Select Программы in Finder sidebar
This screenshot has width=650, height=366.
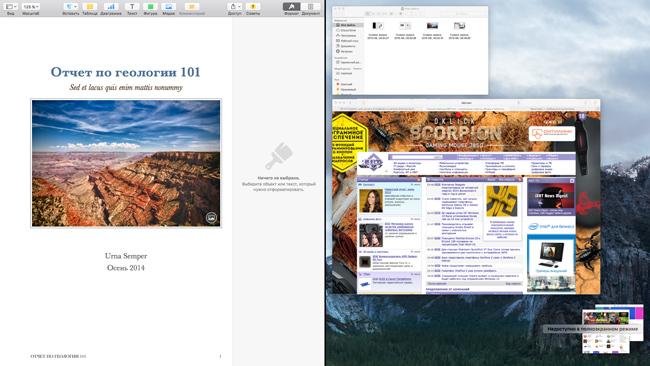[348, 36]
